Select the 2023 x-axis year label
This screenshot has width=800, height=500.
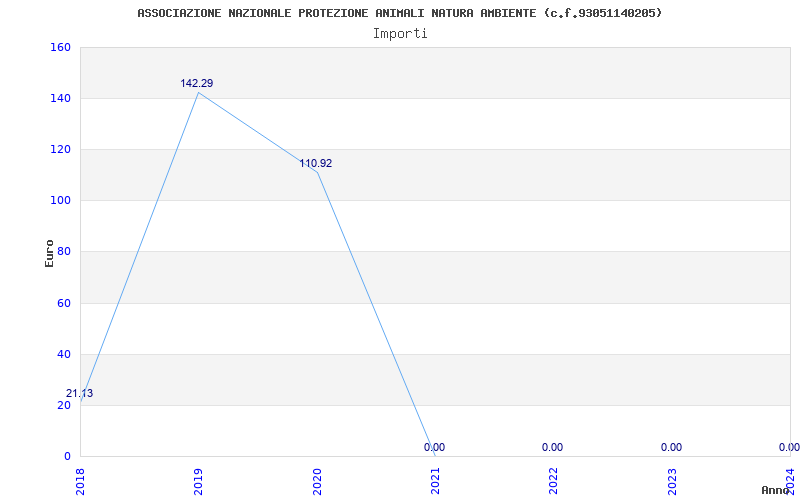pos(672,482)
